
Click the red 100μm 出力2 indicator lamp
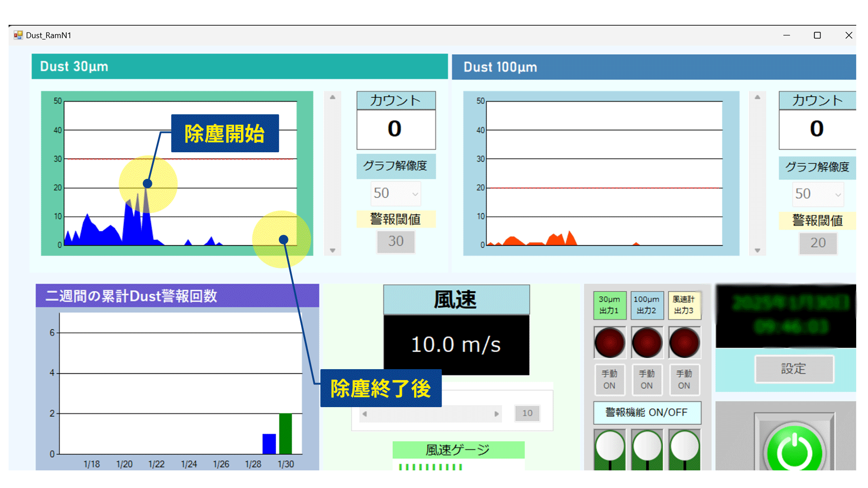[647, 343]
